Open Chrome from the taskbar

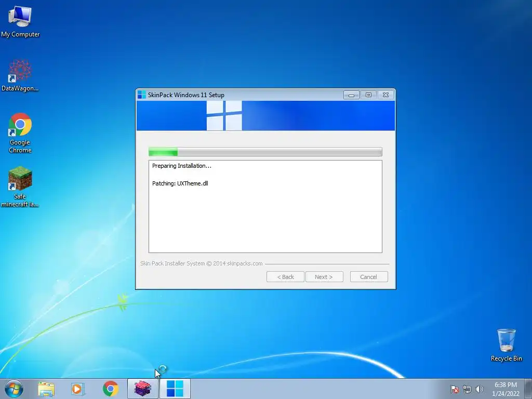point(111,389)
